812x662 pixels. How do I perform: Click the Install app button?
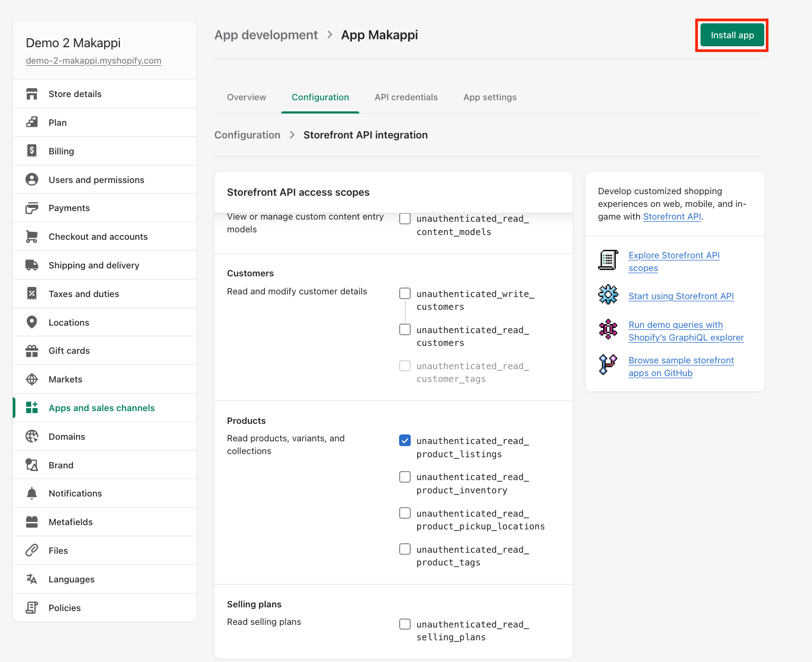pyautogui.click(x=732, y=35)
